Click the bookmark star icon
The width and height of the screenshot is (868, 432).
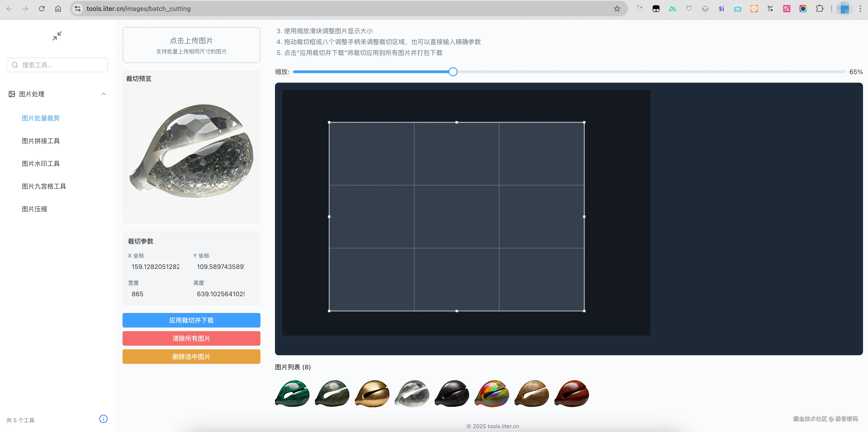coord(617,9)
